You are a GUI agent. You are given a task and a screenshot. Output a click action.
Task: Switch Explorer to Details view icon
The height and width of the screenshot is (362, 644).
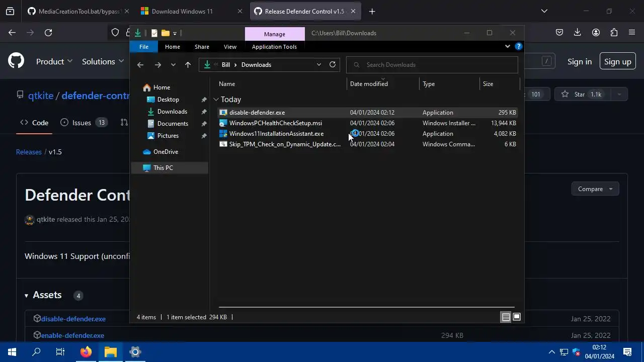pos(506,317)
